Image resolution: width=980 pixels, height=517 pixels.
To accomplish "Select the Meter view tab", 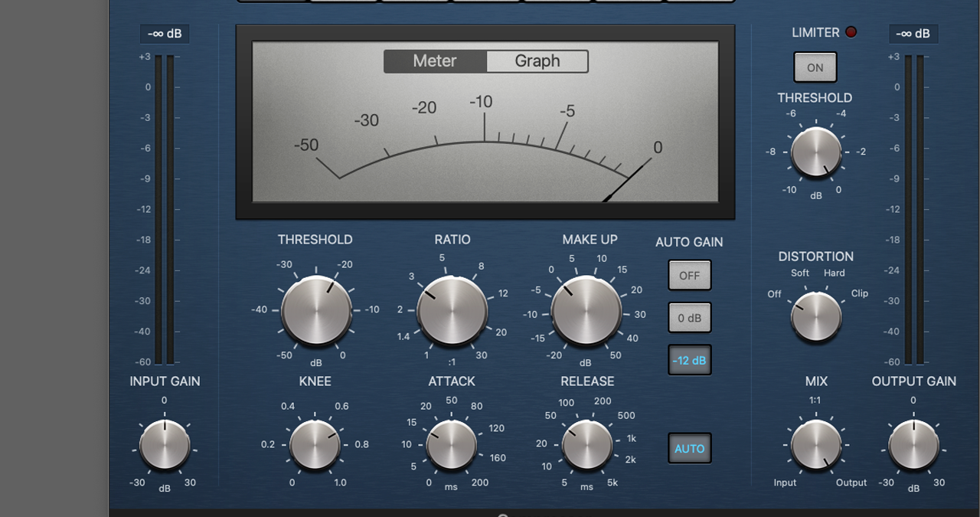I will pos(435,61).
